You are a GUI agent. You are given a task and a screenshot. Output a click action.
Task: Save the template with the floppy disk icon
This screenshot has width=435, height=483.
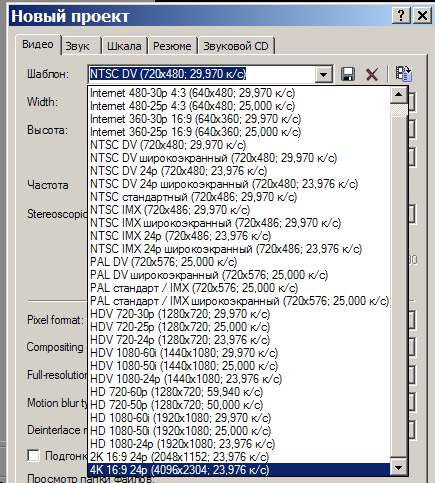tap(348, 74)
